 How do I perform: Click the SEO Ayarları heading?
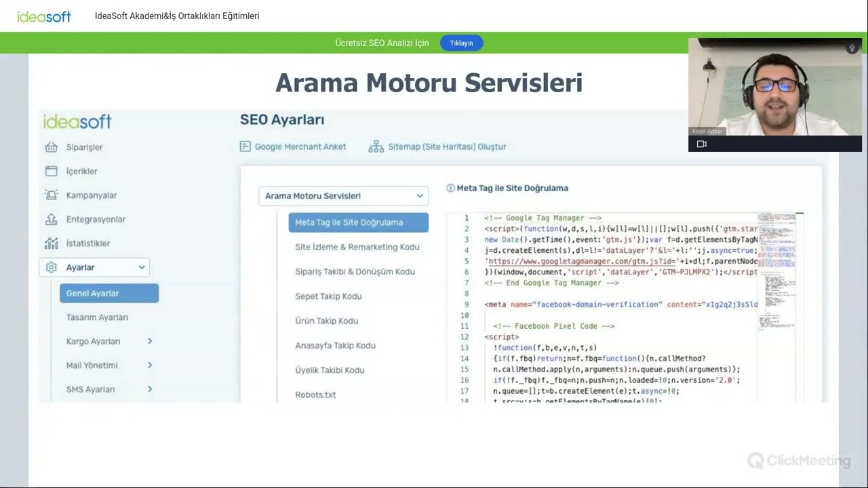[x=282, y=120]
